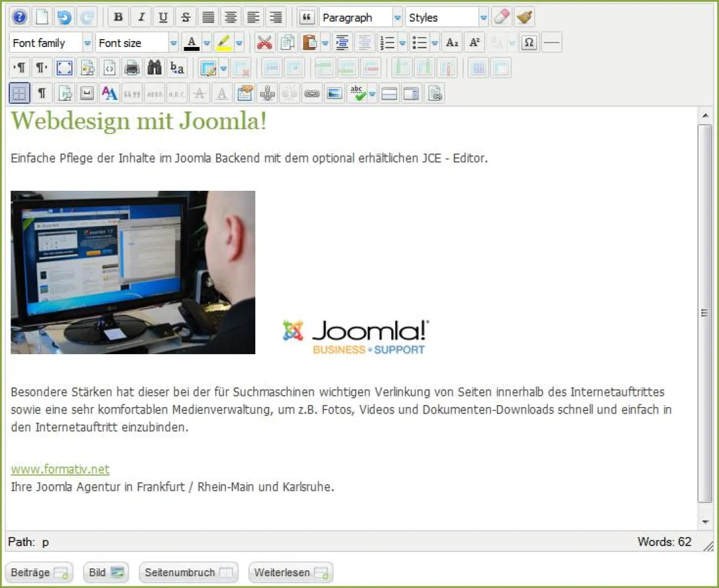The width and height of the screenshot is (719, 588).
Task: Expand the Styles dropdown
Action: 483,17
